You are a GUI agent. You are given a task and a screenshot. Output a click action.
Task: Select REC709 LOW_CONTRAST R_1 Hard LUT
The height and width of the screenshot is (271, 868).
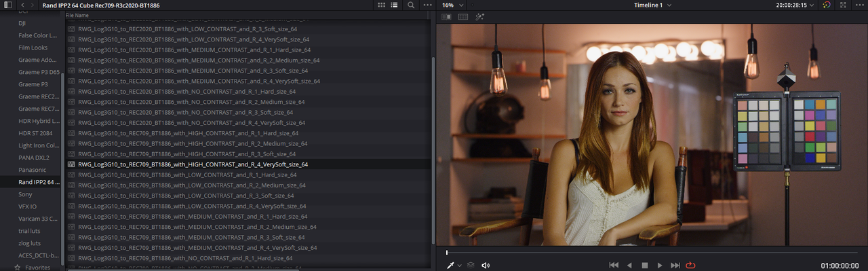tap(248, 175)
